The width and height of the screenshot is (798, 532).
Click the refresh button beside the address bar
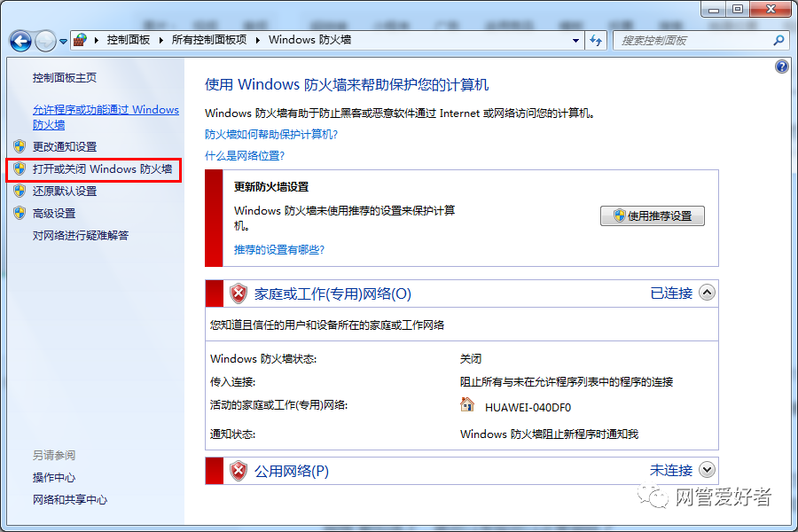596,40
